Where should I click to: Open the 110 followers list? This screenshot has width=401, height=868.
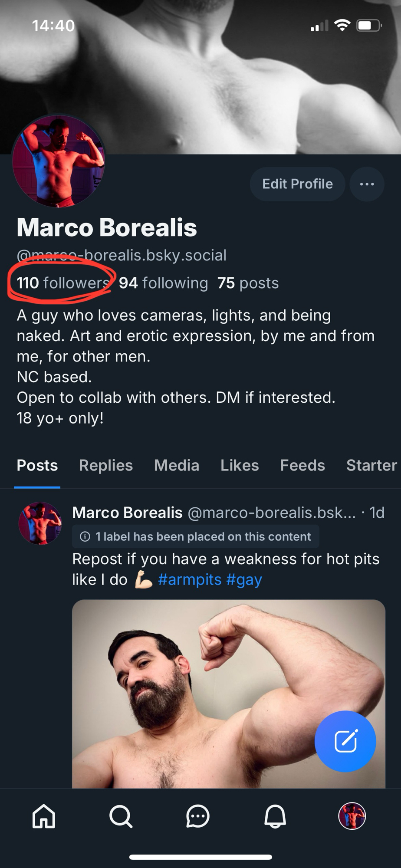coord(62,283)
